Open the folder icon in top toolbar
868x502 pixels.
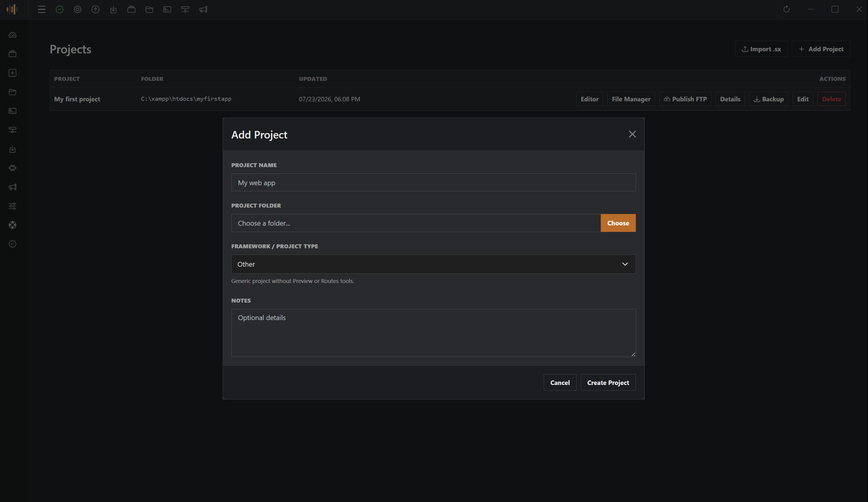click(x=149, y=9)
